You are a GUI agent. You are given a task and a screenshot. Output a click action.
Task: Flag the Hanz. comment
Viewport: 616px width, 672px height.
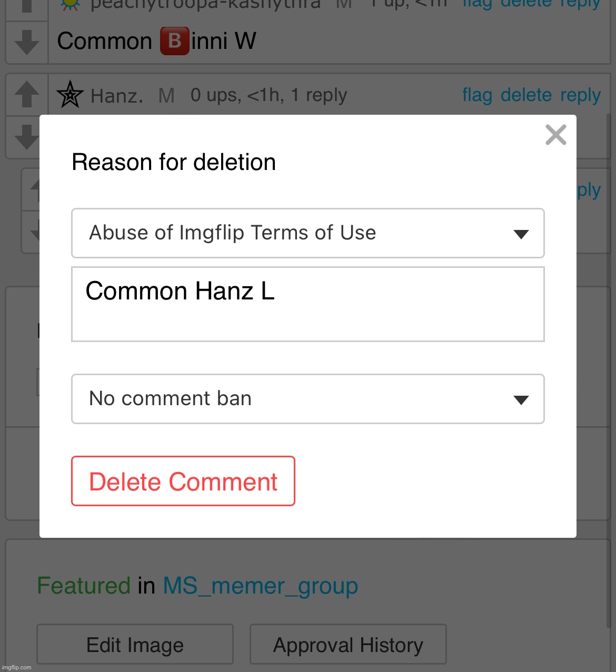477,95
